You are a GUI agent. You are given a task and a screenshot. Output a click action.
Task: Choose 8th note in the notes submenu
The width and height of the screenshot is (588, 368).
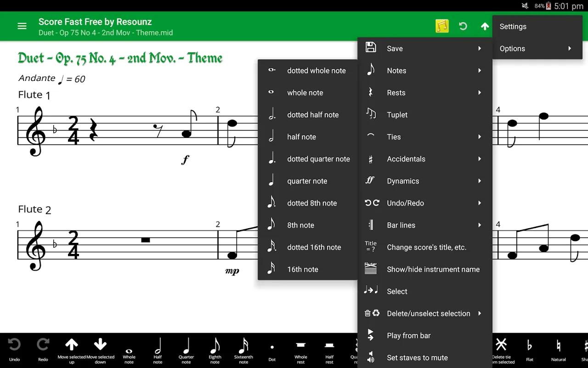(x=308, y=225)
